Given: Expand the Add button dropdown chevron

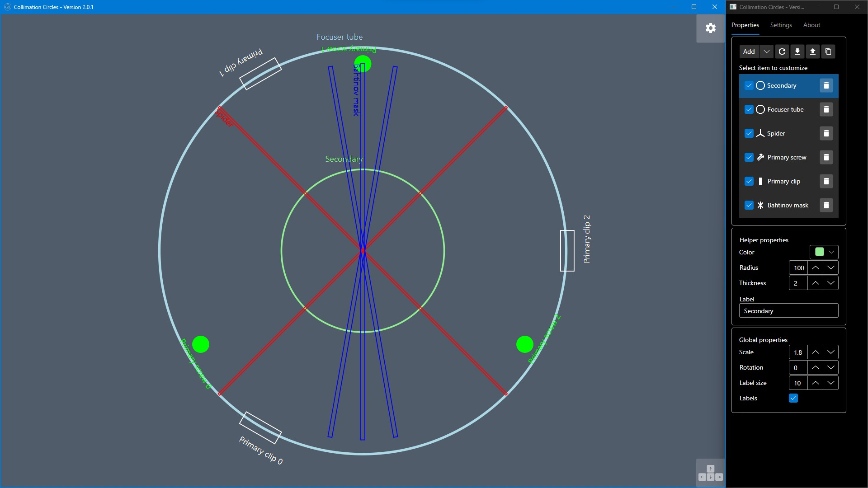Looking at the screenshot, I should 766,52.
